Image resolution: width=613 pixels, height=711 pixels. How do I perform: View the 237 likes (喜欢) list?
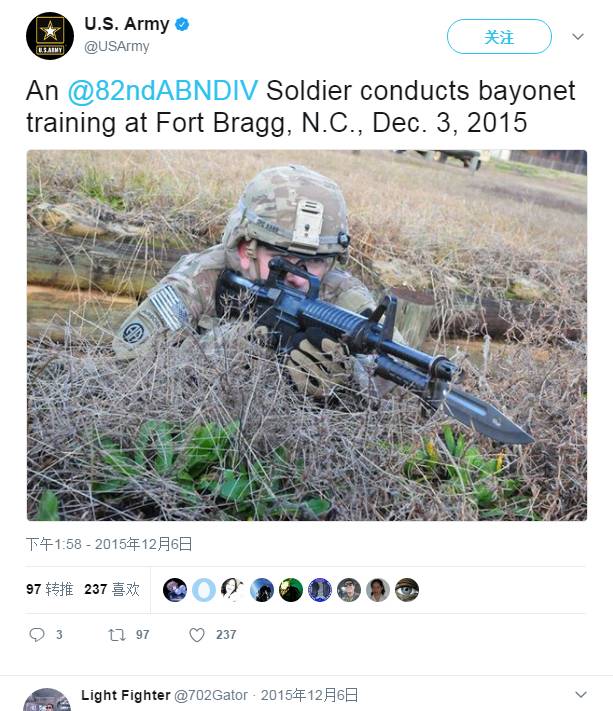pos(112,590)
